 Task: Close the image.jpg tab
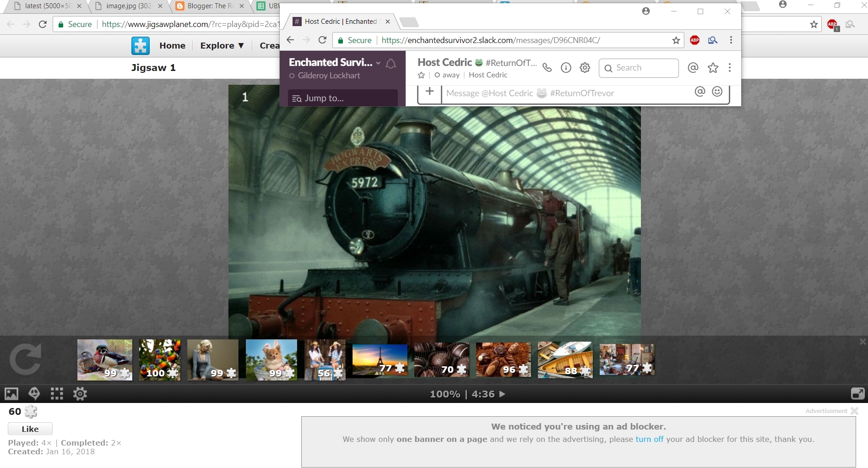[x=160, y=6]
